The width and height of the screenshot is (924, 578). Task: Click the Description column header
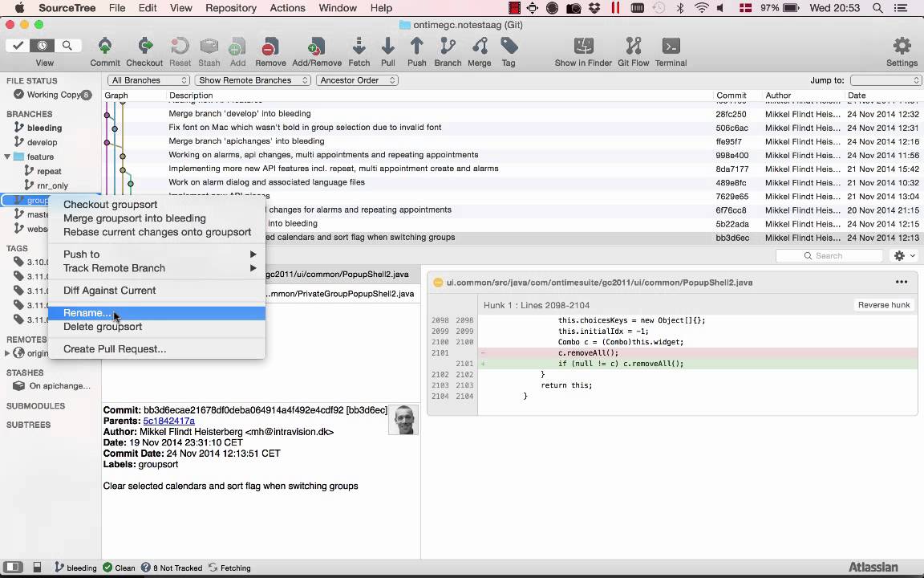[x=190, y=95]
